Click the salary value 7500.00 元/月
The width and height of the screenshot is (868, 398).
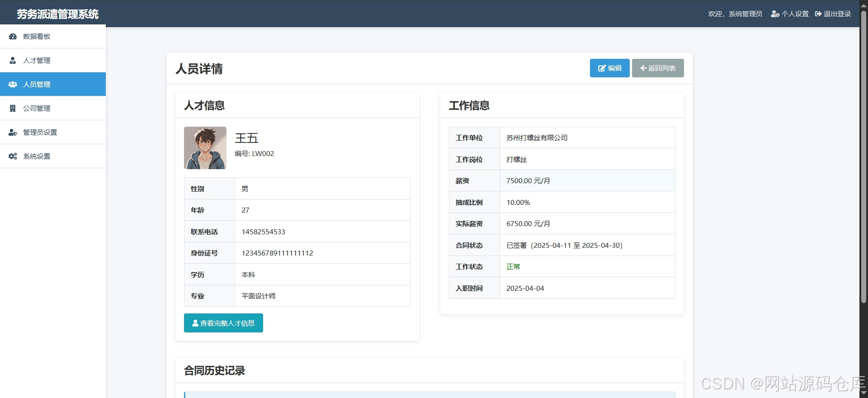(528, 181)
